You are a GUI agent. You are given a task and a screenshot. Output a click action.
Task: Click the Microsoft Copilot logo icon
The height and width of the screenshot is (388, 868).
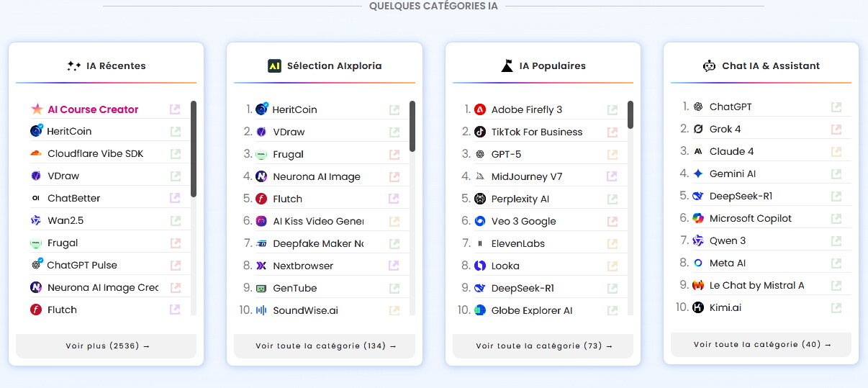698,219
